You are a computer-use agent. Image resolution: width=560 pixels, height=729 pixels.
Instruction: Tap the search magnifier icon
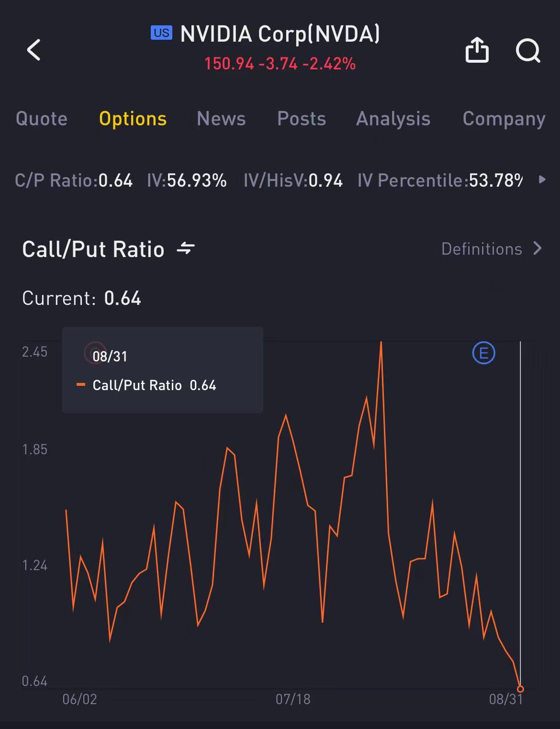point(527,50)
